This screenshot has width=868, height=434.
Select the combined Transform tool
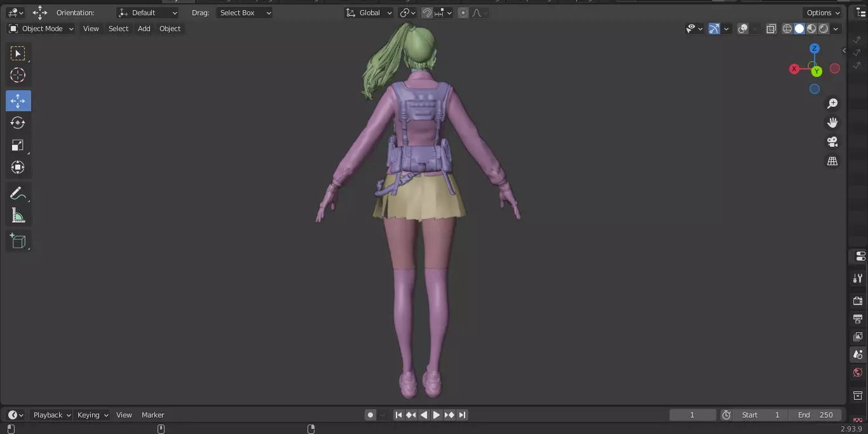point(18,168)
